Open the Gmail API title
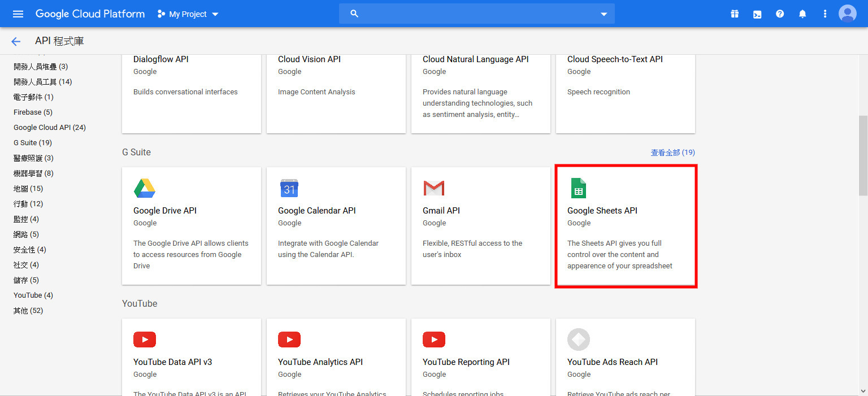 (x=441, y=211)
